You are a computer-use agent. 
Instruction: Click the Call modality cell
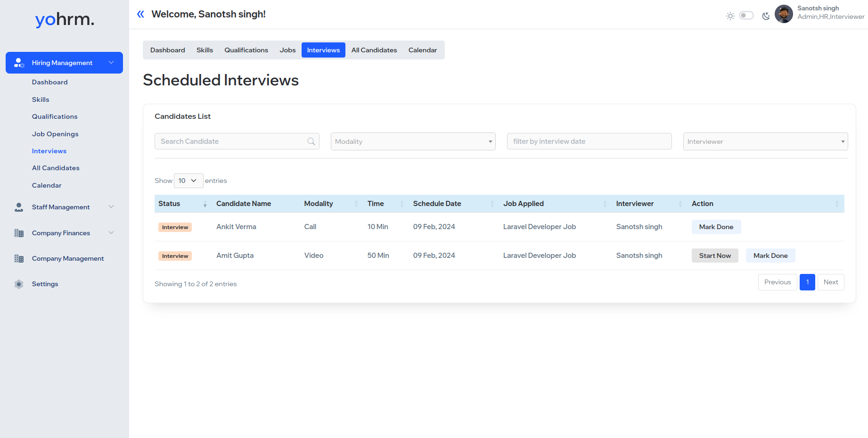(x=310, y=227)
